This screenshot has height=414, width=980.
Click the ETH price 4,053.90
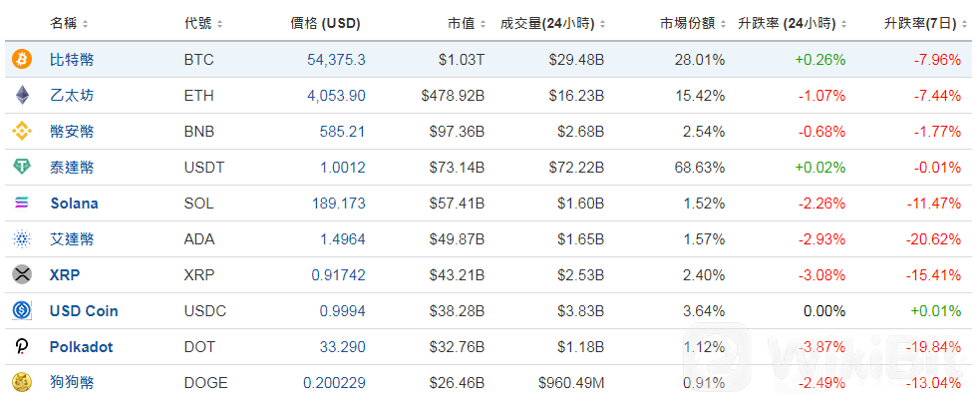click(336, 95)
